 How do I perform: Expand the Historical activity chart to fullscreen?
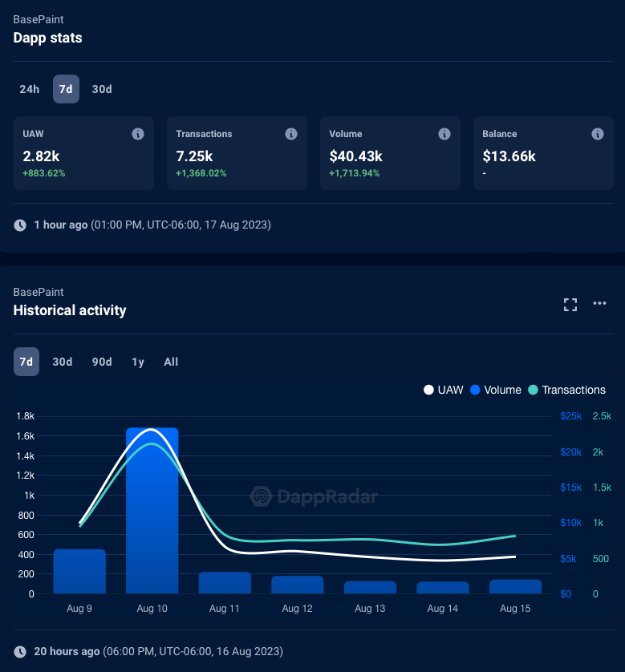[570, 305]
